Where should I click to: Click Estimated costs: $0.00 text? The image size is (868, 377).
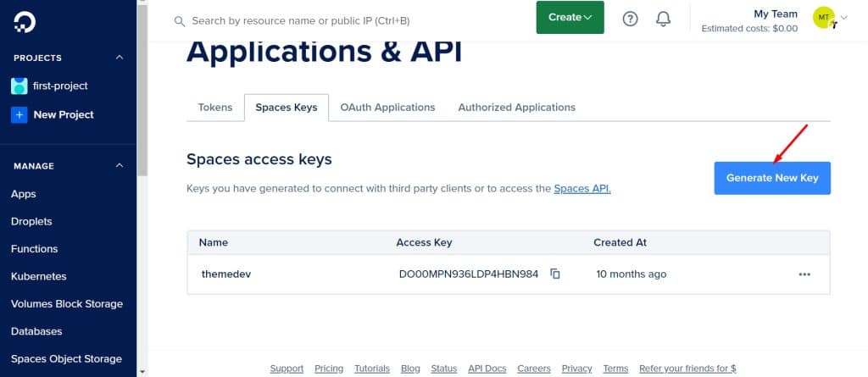(x=749, y=28)
